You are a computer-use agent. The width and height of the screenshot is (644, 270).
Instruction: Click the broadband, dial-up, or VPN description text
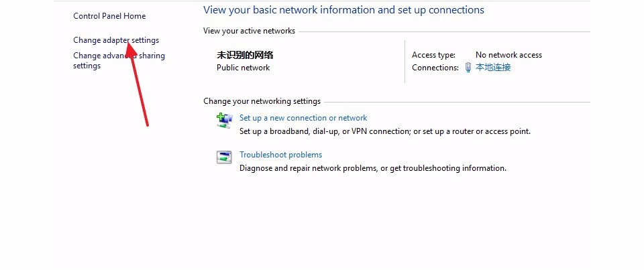tap(385, 132)
